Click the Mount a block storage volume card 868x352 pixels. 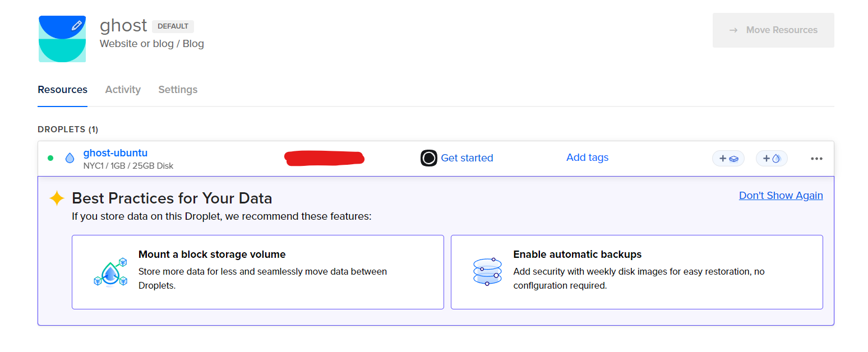click(258, 272)
